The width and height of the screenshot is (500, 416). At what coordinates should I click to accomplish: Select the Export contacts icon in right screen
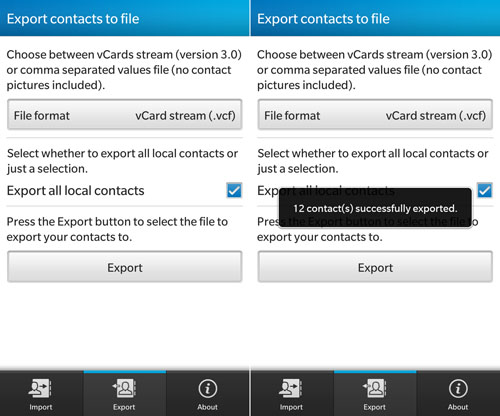coord(375,388)
